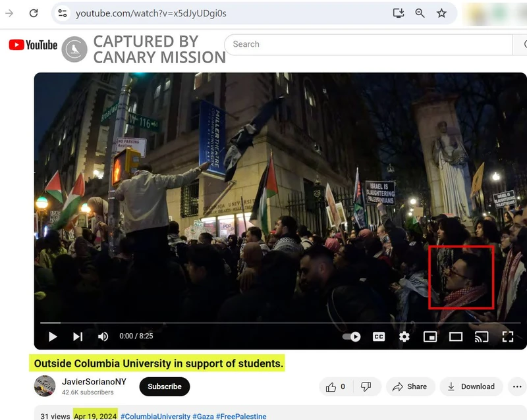
Task: Open video settings gear menu
Action: point(404,336)
